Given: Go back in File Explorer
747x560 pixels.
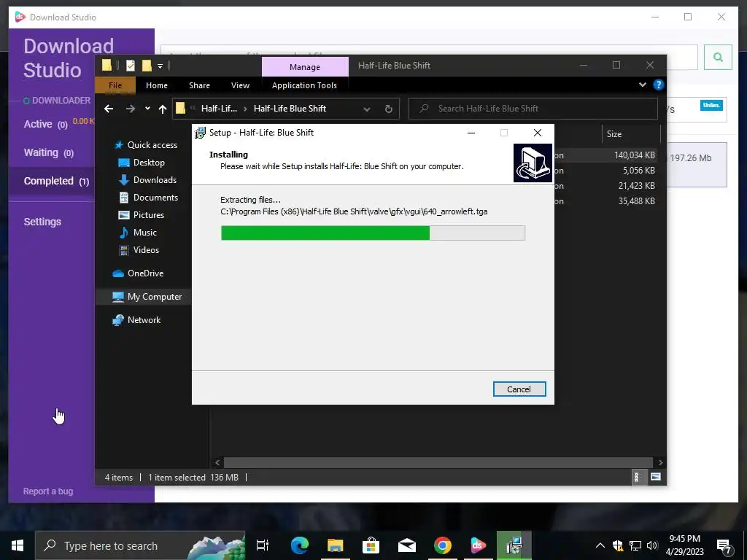Looking at the screenshot, I should [x=109, y=109].
